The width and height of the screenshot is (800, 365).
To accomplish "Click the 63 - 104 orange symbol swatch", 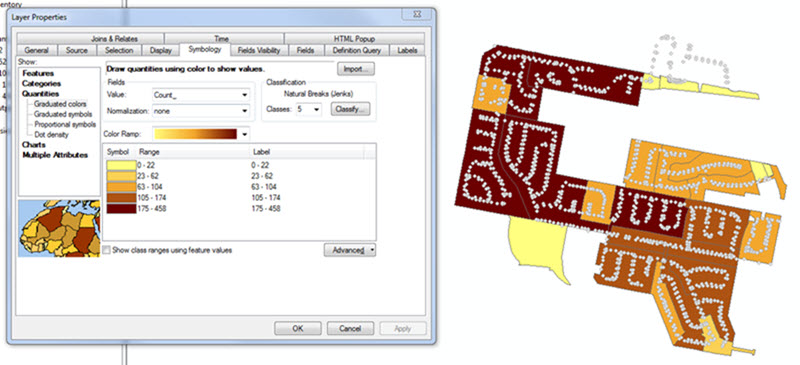I will [121, 186].
